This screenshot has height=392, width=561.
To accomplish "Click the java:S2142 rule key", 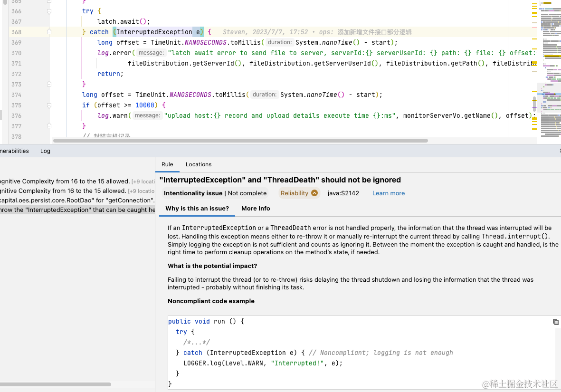I will click(343, 193).
